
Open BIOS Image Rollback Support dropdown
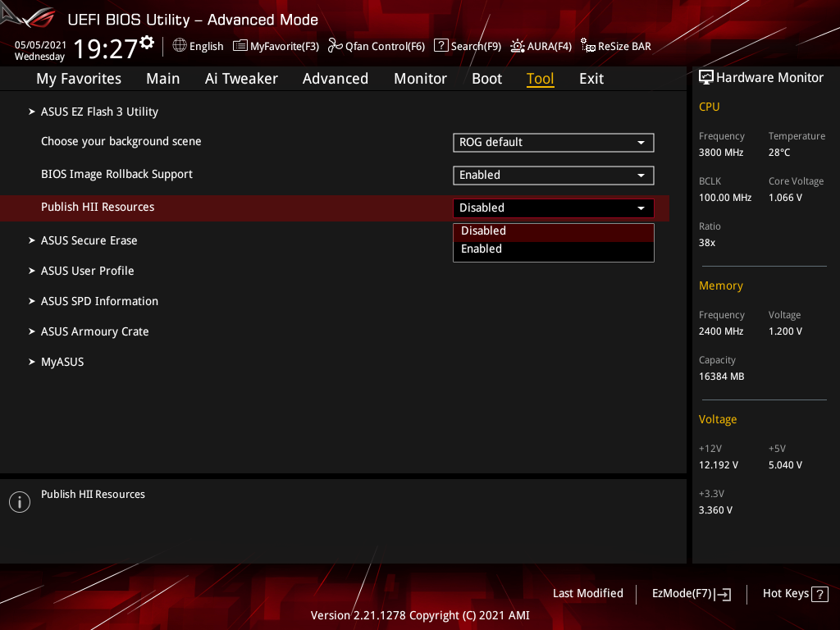pos(554,176)
